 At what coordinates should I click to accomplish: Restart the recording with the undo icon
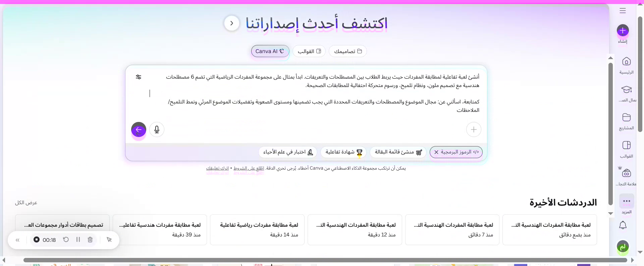click(x=66, y=240)
